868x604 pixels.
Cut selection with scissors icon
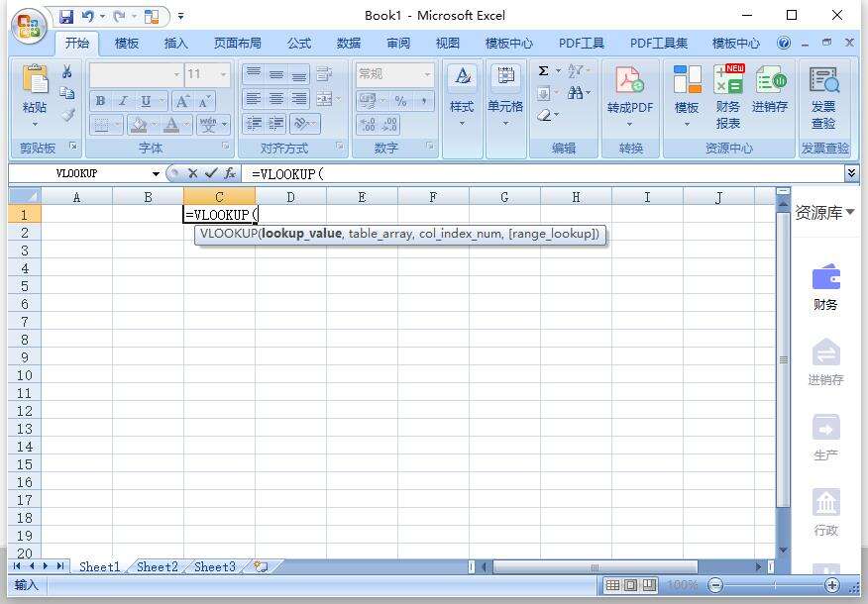point(67,71)
